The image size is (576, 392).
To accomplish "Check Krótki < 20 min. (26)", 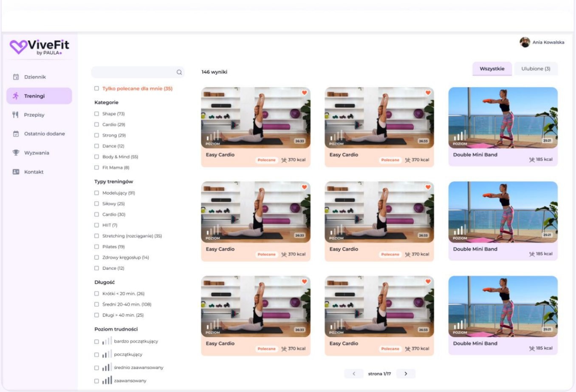I will pos(96,294).
